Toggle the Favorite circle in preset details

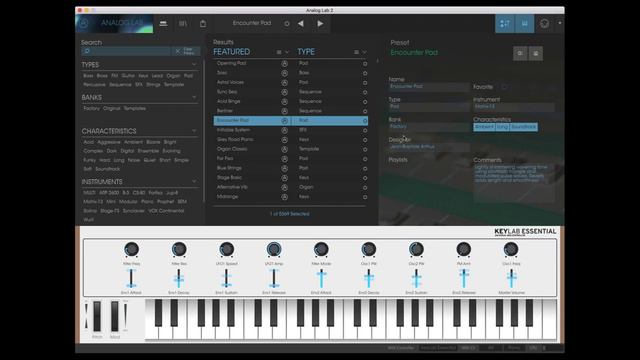coord(504,87)
